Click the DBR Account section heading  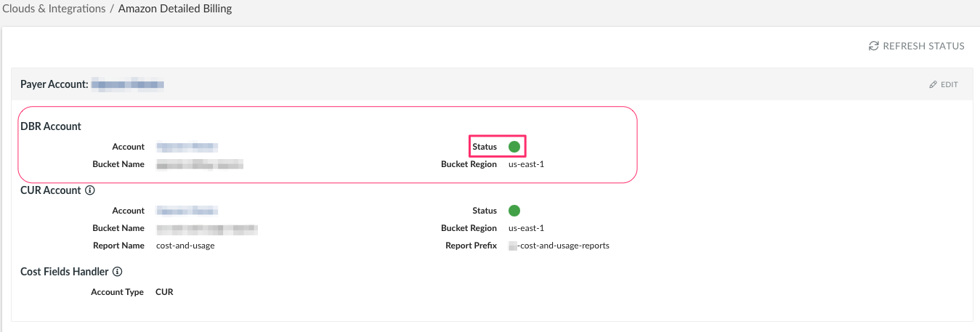51,126
